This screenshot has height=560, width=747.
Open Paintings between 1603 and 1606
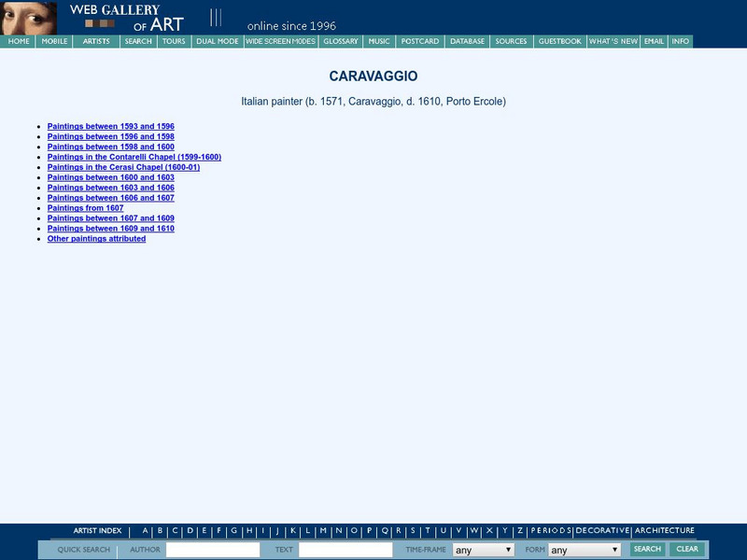[110, 188]
